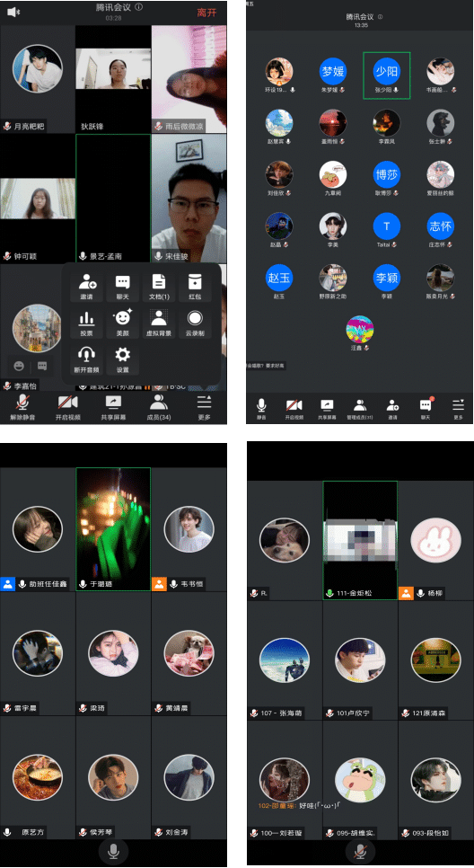Open 管理成员(11) in the toolbar
This screenshot has width=474, height=868.
point(360,409)
